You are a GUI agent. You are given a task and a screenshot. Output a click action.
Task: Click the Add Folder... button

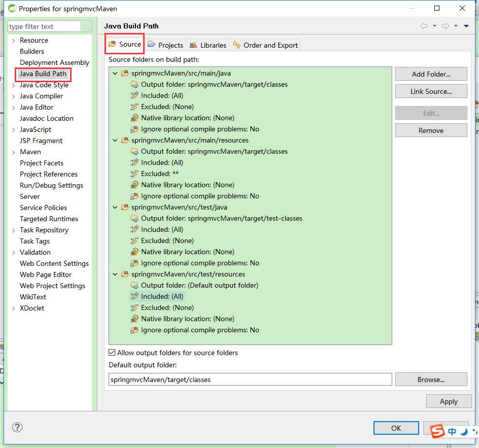click(x=431, y=74)
